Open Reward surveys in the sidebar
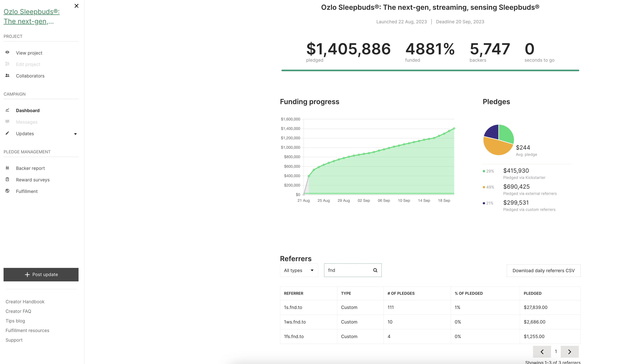The height and width of the screenshot is (364, 629). pos(33,180)
